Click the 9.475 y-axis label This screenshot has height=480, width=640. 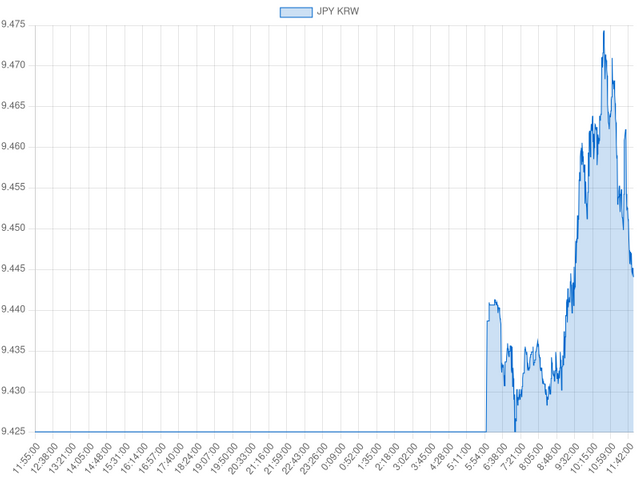13,24
